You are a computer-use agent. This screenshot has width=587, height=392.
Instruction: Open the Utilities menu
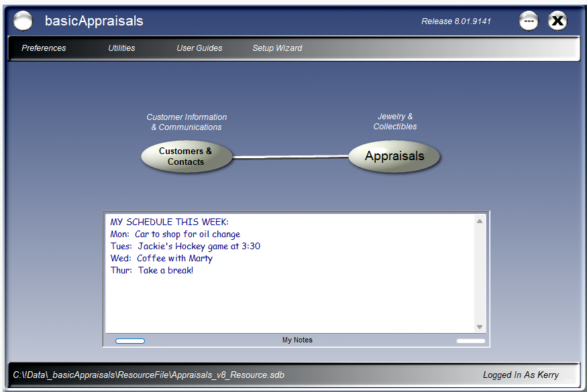click(121, 48)
